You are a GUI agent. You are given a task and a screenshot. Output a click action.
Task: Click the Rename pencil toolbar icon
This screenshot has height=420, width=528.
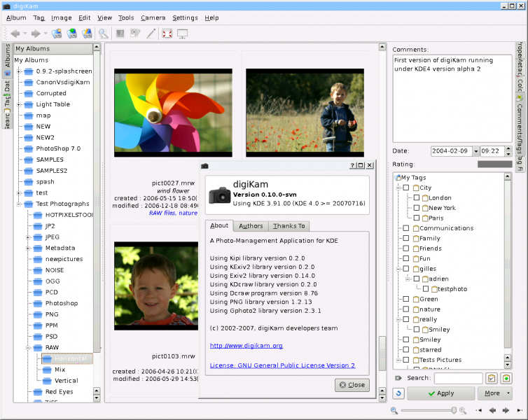click(x=151, y=34)
